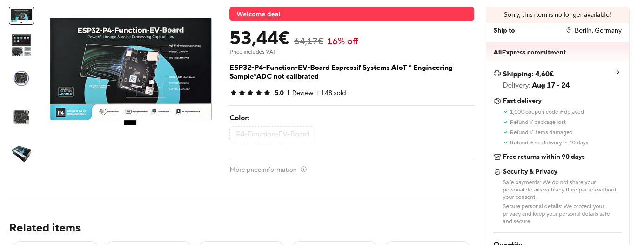Click the location pin icon near Berlin, Germany
Viewport: 644px width, 245px height.
click(x=569, y=30)
